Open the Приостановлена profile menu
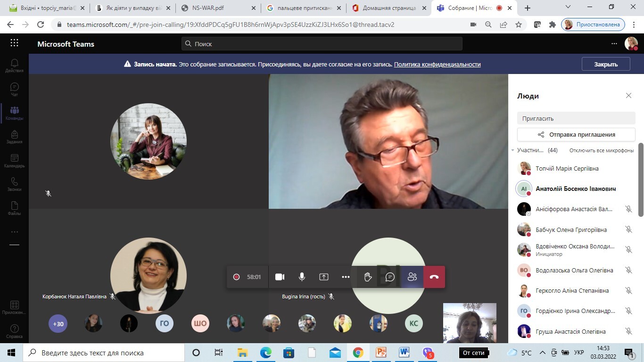This screenshot has height=362, width=644. point(593,25)
